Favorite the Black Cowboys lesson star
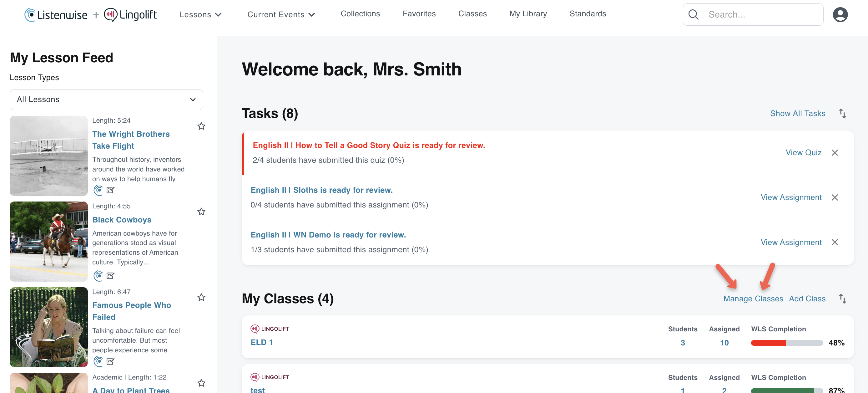This screenshot has height=393, width=868. point(201,212)
